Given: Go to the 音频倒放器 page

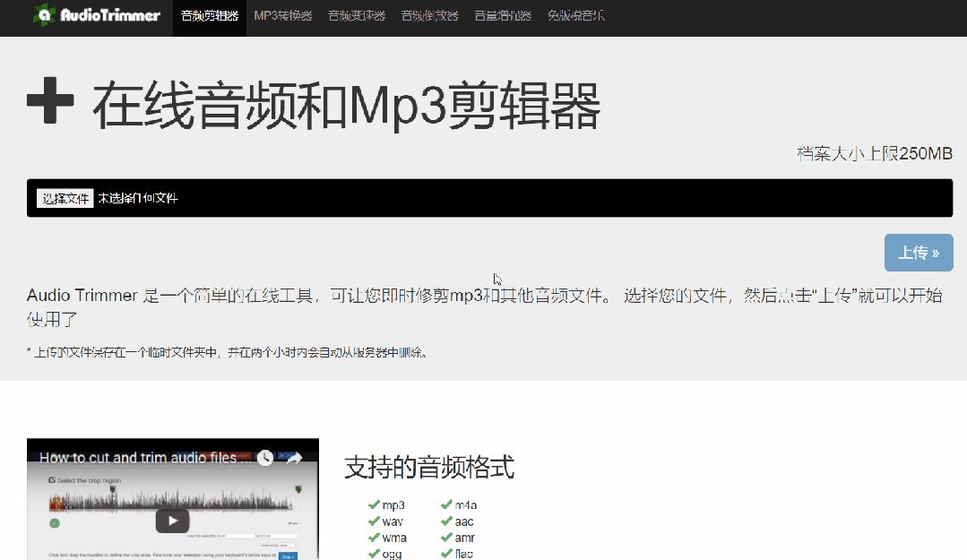Looking at the screenshot, I should pos(430,16).
